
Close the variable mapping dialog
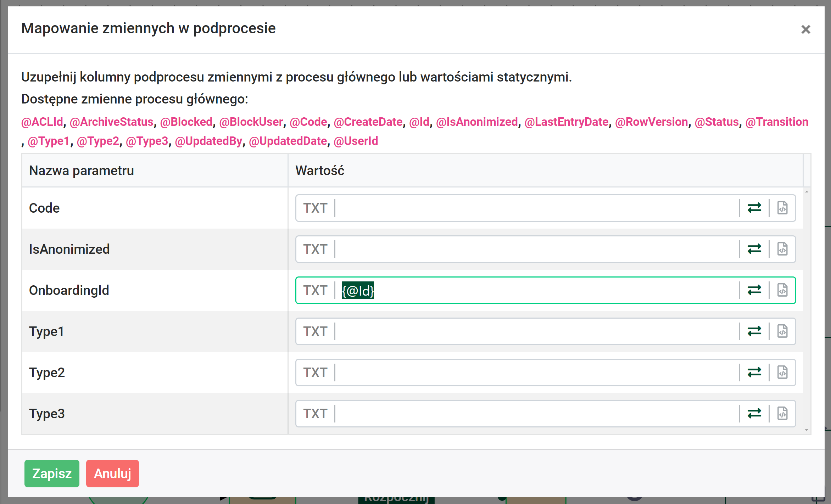point(807,30)
